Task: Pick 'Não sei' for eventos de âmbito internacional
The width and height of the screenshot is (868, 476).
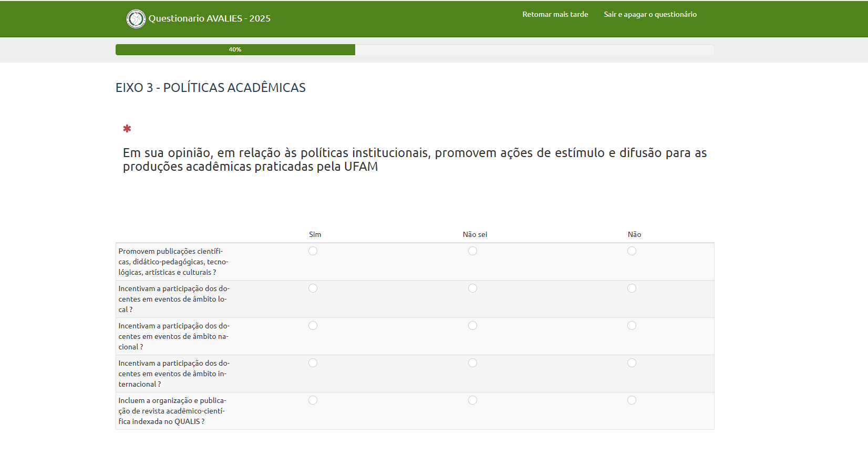Action: tap(473, 363)
